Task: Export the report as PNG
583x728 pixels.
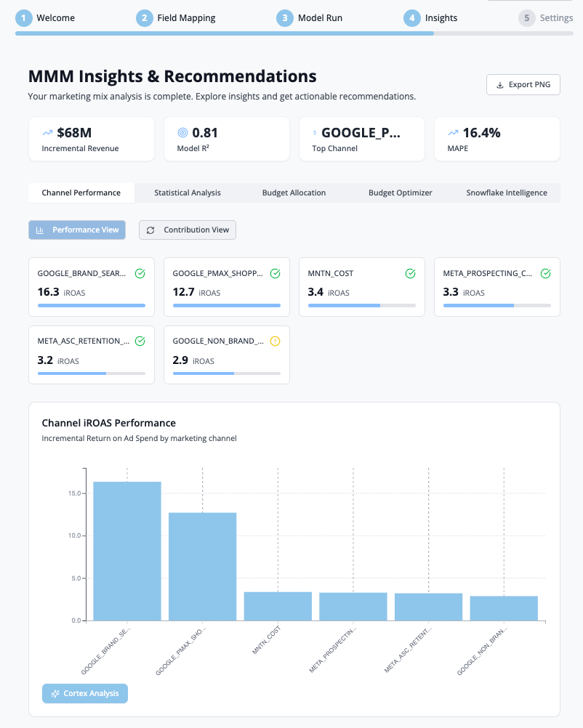Action: (523, 84)
